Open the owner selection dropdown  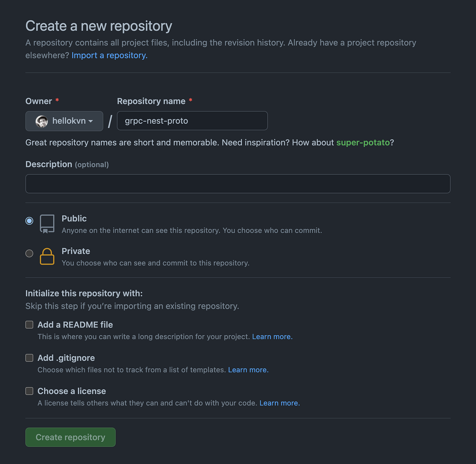[x=64, y=121]
